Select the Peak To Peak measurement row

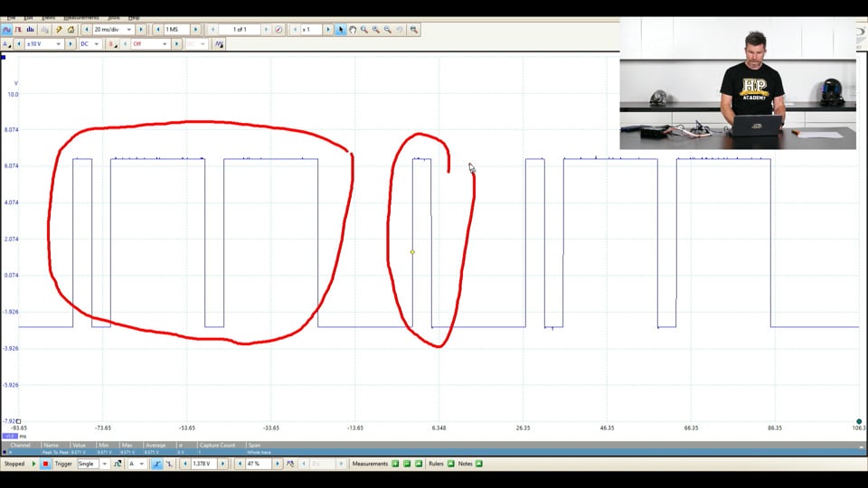pos(433,452)
